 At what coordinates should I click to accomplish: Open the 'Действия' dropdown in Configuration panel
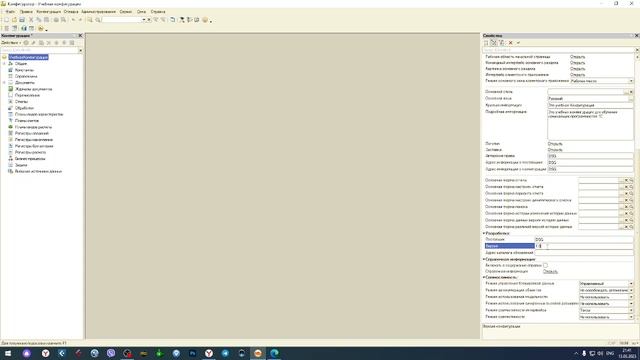click(x=11, y=42)
